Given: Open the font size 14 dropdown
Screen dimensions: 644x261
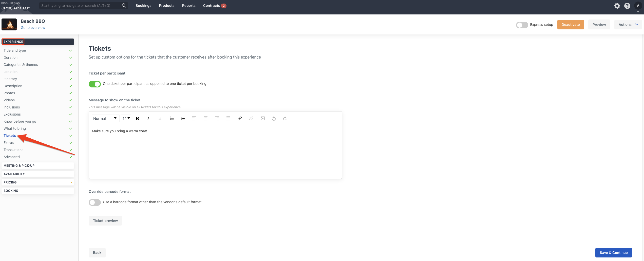Looking at the screenshot, I should point(126,118).
